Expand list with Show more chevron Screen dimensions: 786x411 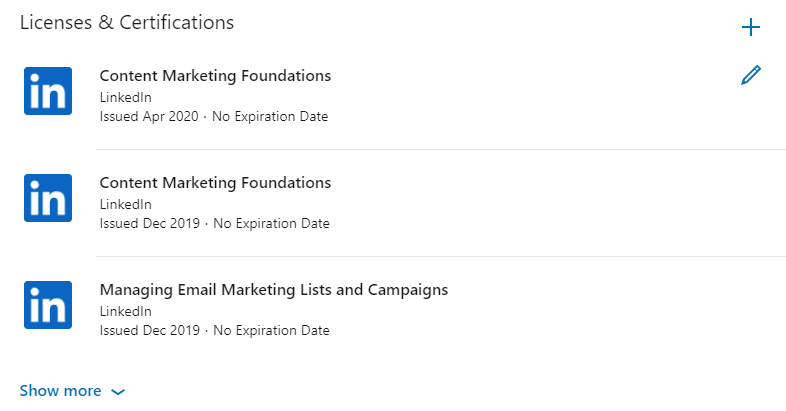(118, 392)
